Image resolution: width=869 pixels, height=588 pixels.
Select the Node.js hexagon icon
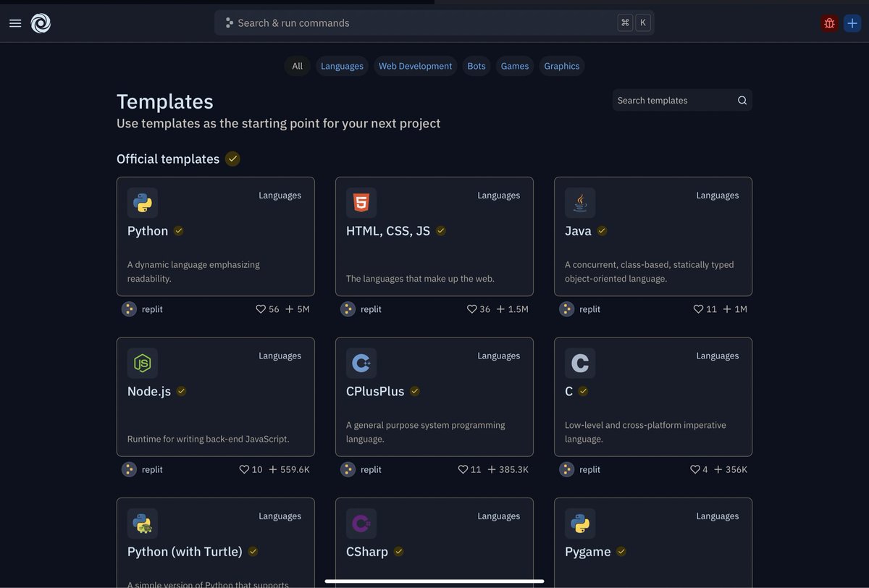(x=143, y=363)
